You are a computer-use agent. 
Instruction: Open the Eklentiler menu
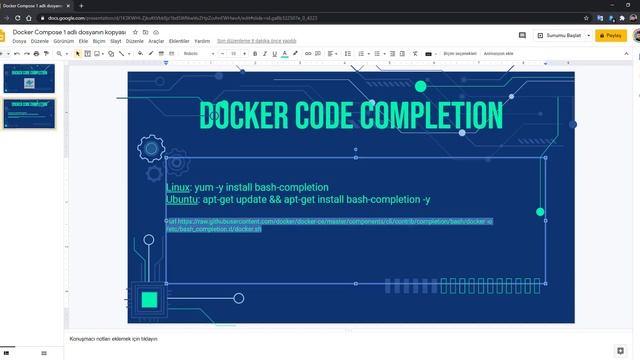click(179, 41)
